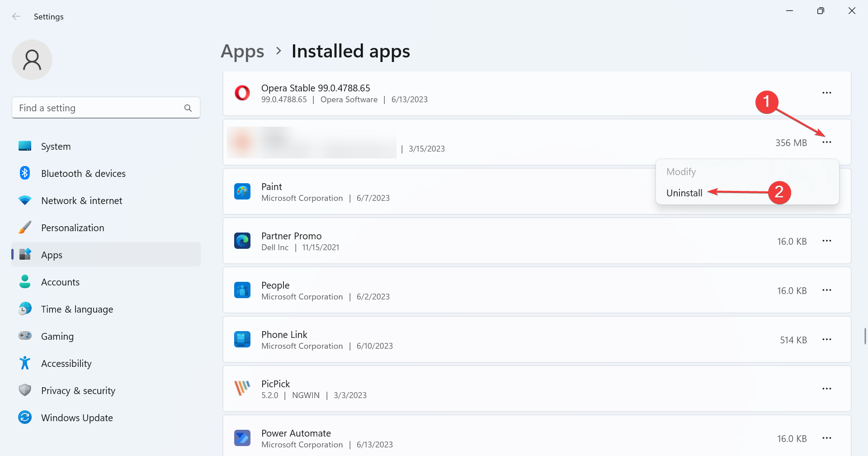Click the System monitor icon in sidebar
The image size is (868, 456).
point(25,146)
